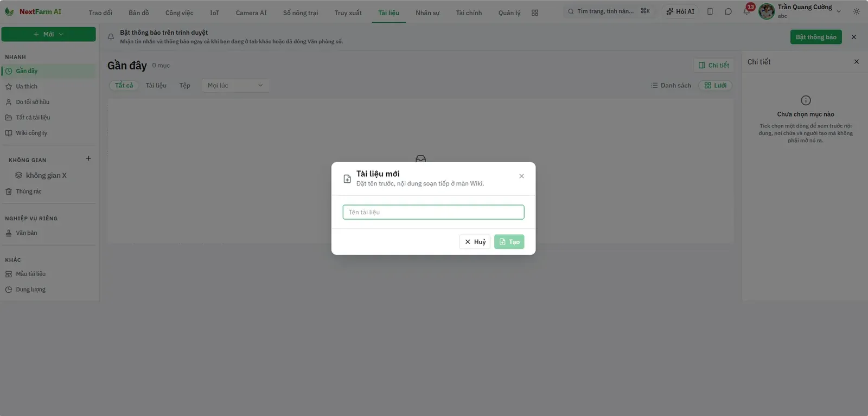Open Mẫu tài liệu templates in sidebar
The image size is (868, 416).
[x=49, y=274]
